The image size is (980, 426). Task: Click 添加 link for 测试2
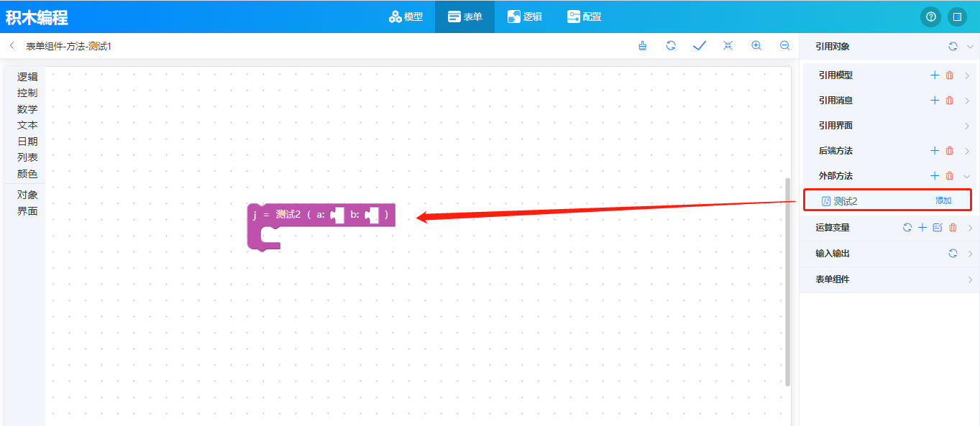[943, 201]
